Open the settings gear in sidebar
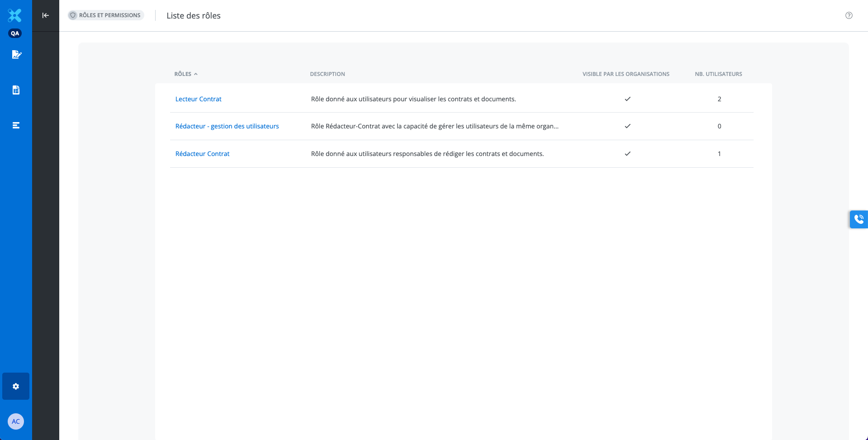This screenshot has width=868, height=440. [x=16, y=386]
